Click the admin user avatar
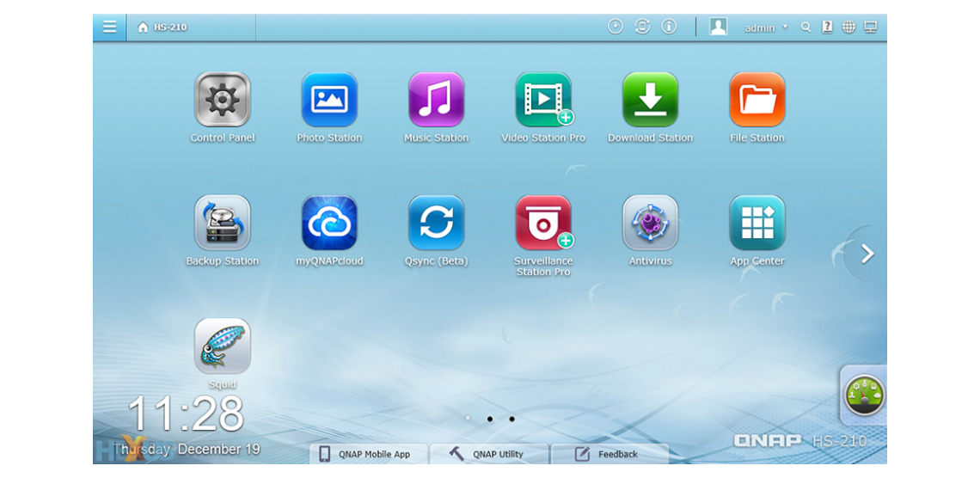This screenshot has height=478, width=980. point(718,27)
